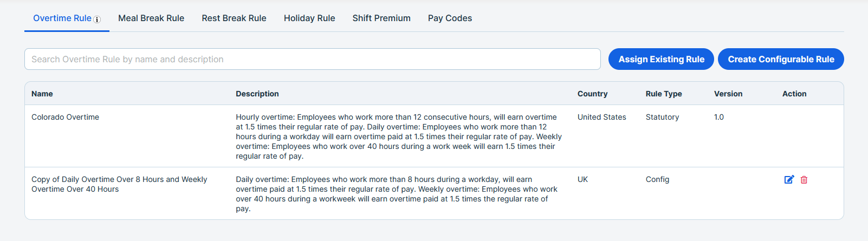Screen dimensions: 868x241
Task: Click the Name column header
Action: click(x=42, y=94)
